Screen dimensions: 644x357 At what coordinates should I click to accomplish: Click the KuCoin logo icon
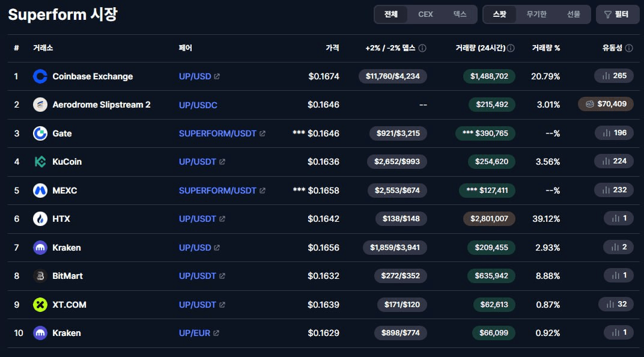coord(40,162)
